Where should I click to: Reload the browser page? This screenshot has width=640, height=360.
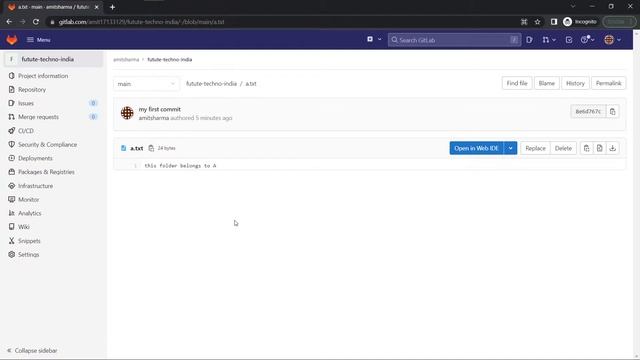[x=36, y=22]
